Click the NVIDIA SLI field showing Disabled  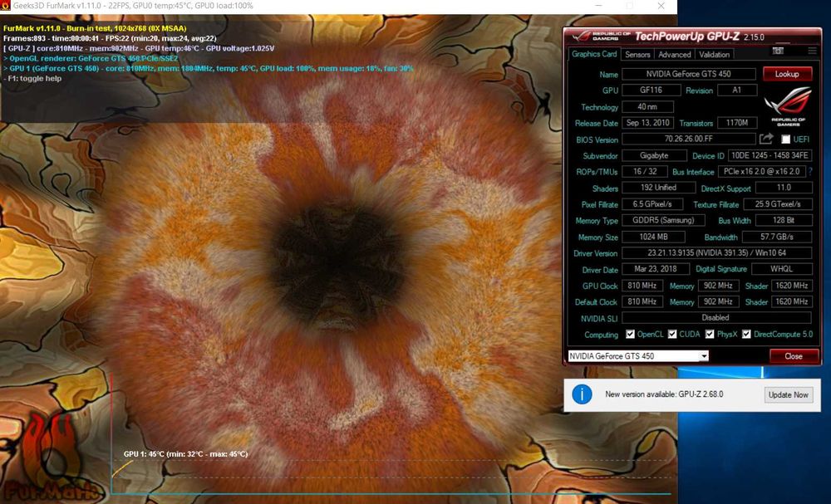[x=716, y=318]
